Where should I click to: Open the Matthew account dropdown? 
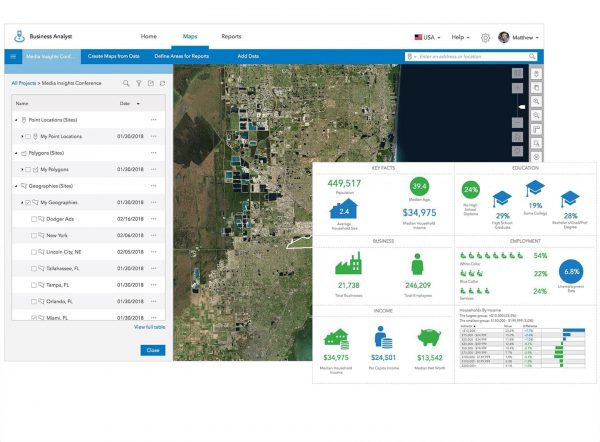525,38
